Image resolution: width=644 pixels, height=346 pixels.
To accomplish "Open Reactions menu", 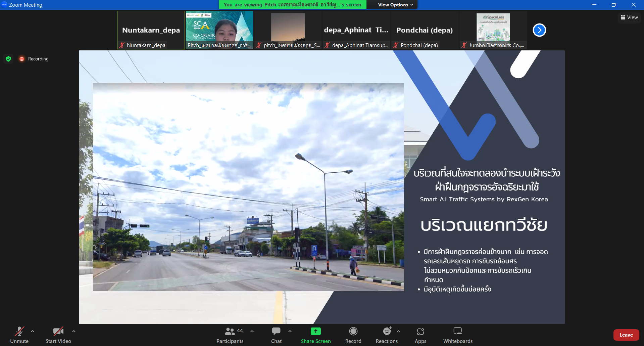I will point(387,335).
